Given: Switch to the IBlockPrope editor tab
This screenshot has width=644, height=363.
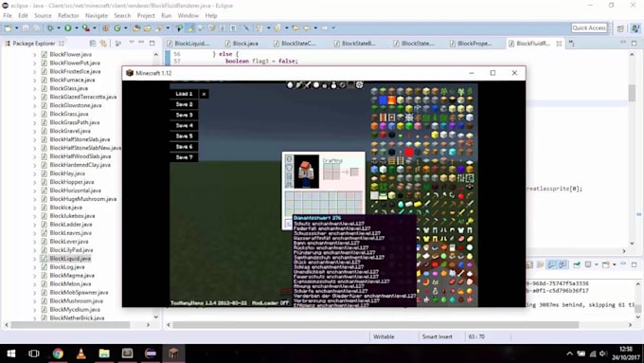Looking at the screenshot, I should tap(471, 44).
